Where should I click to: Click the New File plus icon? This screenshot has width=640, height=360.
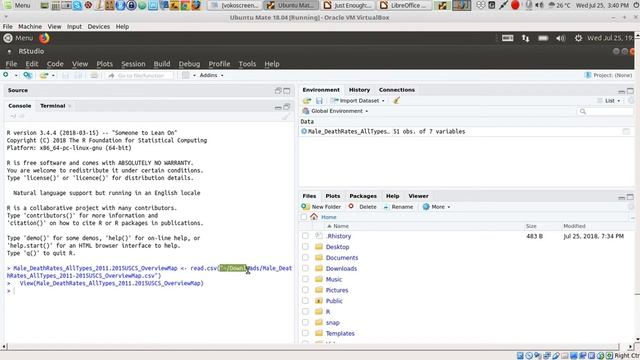point(6,75)
